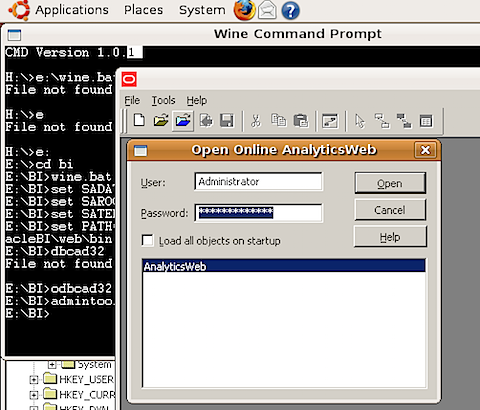Expand the System registry folder
This screenshot has height=410, width=480.
[x=52, y=364]
